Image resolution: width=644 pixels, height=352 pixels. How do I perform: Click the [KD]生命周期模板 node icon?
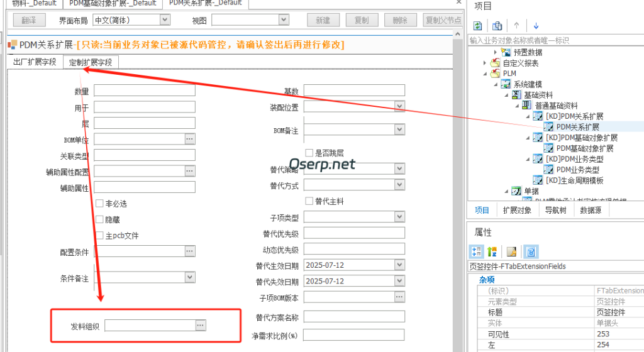point(538,180)
